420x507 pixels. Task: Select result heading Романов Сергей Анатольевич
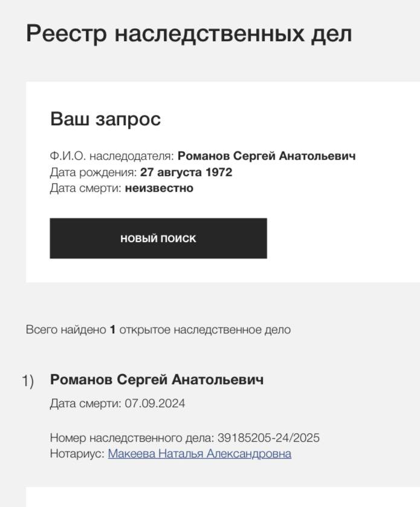[x=157, y=380]
